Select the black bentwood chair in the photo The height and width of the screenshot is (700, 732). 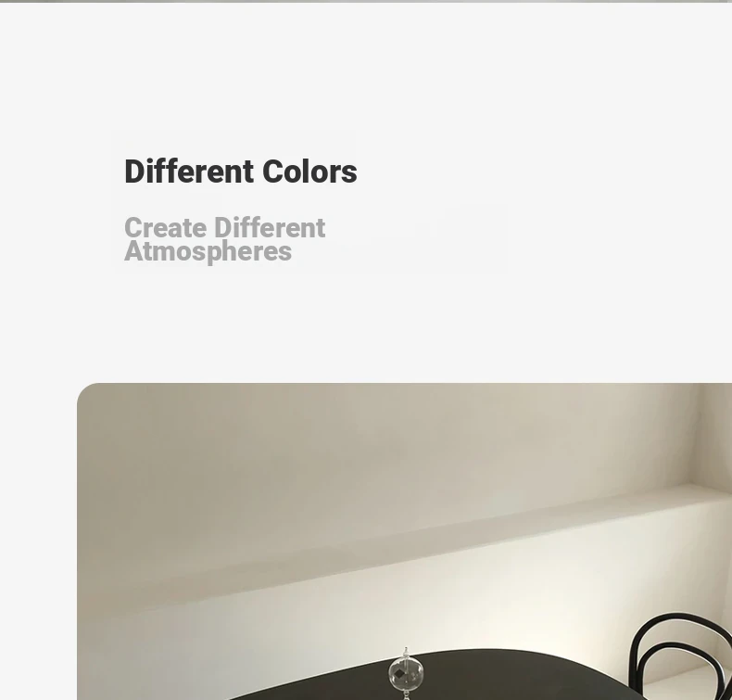(681, 656)
